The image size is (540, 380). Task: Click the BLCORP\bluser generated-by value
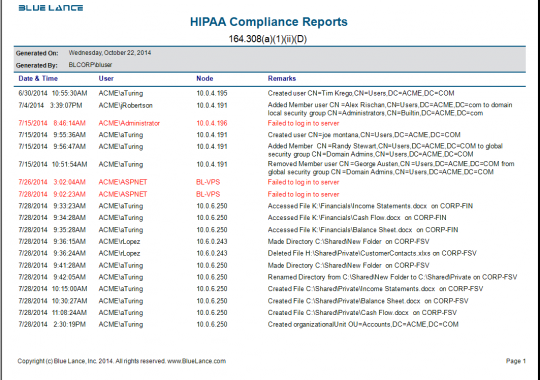[x=90, y=65]
